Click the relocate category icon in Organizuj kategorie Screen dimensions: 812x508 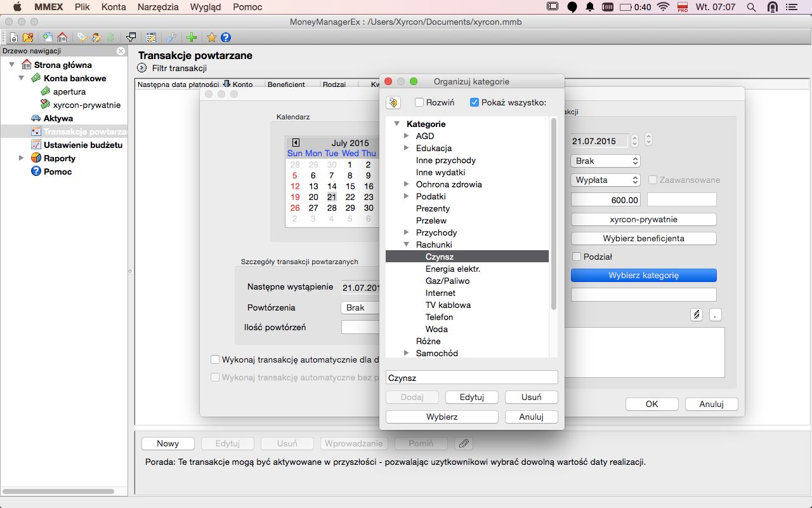click(x=393, y=102)
